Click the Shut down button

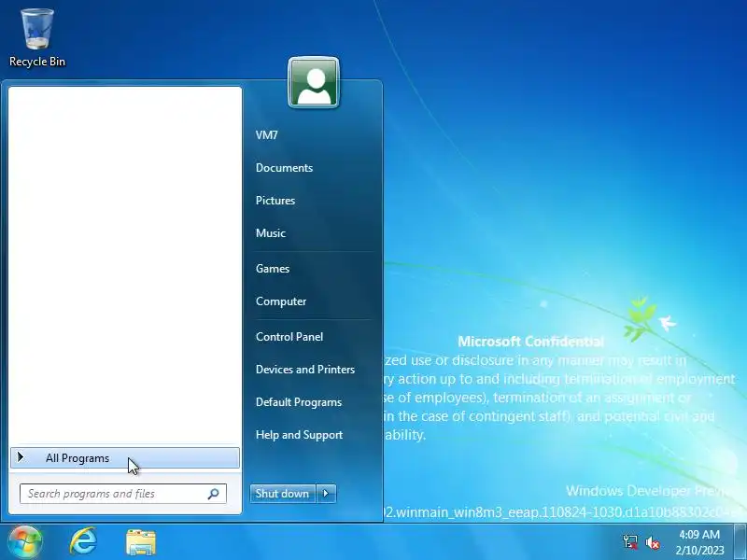[283, 494]
